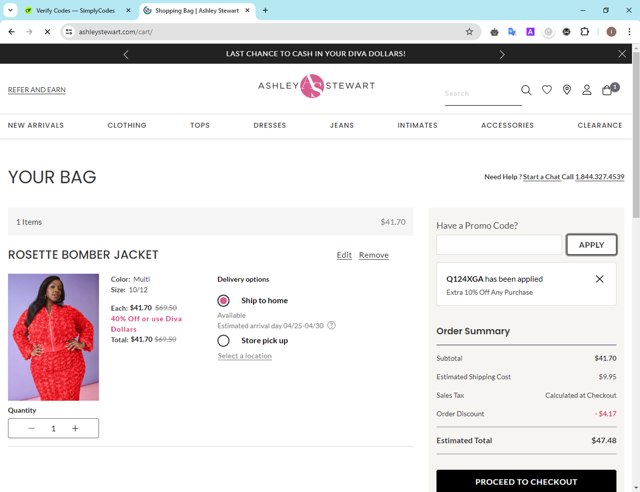Close the Shopping Bag tab

(247, 10)
